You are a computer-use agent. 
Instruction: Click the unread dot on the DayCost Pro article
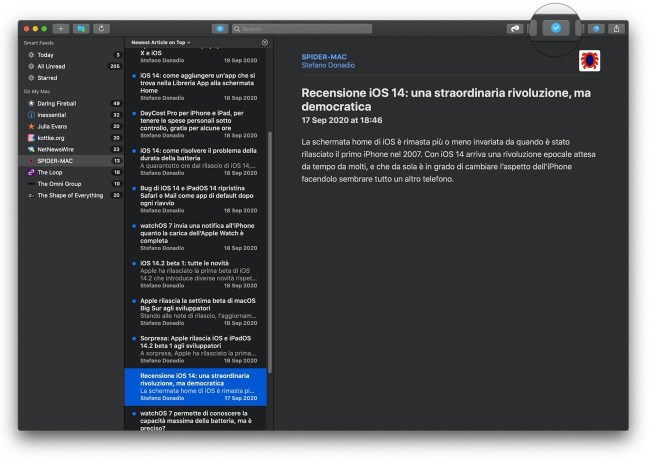134,113
